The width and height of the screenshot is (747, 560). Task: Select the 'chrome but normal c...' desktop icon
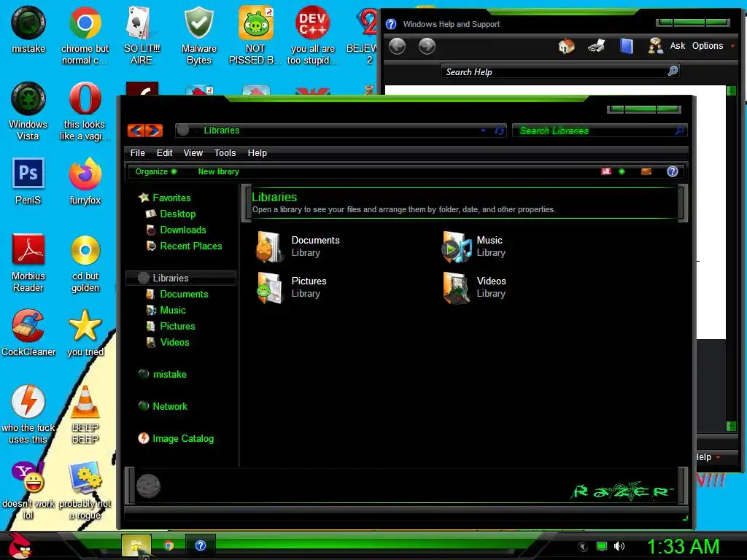click(x=85, y=36)
